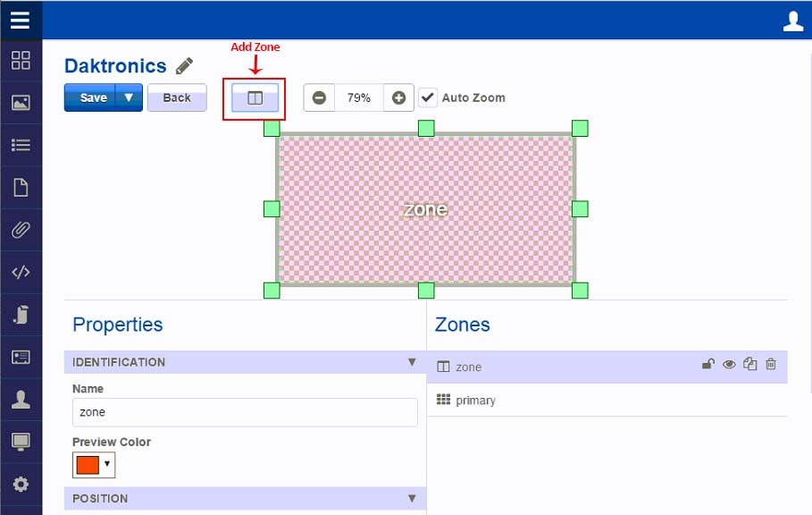Collapse the IDENTIFICATION section
The height and width of the screenshot is (515, 812).
point(412,362)
